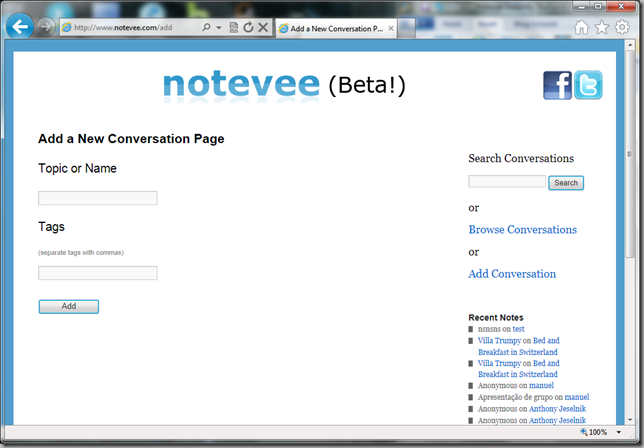Open the Twitter icon link
The image size is (644, 448).
pyautogui.click(x=588, y=85)
